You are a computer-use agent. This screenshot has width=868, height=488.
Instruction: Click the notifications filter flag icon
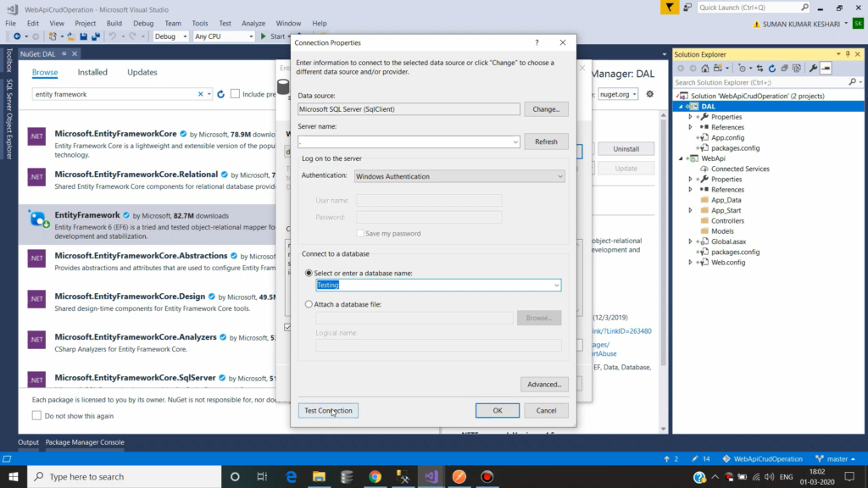coord(670,7)
